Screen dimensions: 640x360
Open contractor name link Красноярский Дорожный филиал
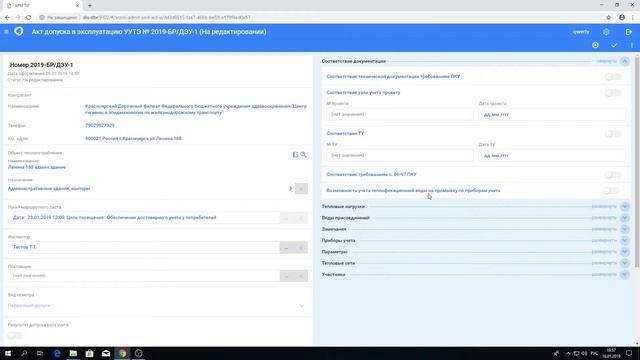[196, 109]
